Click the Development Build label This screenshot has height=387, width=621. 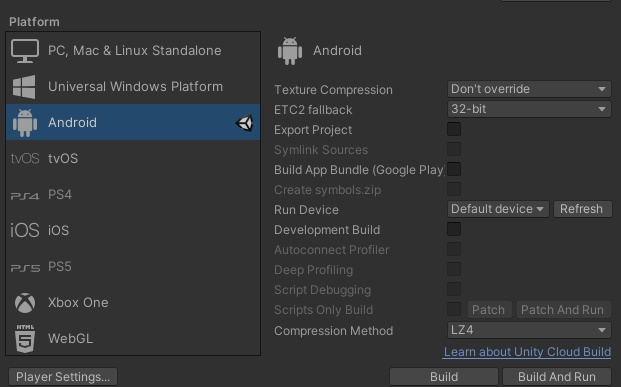327,230
